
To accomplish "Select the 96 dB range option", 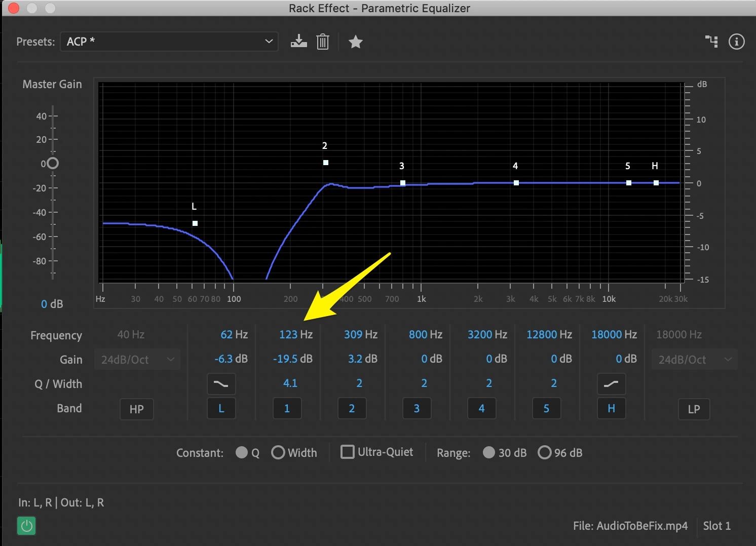I will [x=545, y=452].
